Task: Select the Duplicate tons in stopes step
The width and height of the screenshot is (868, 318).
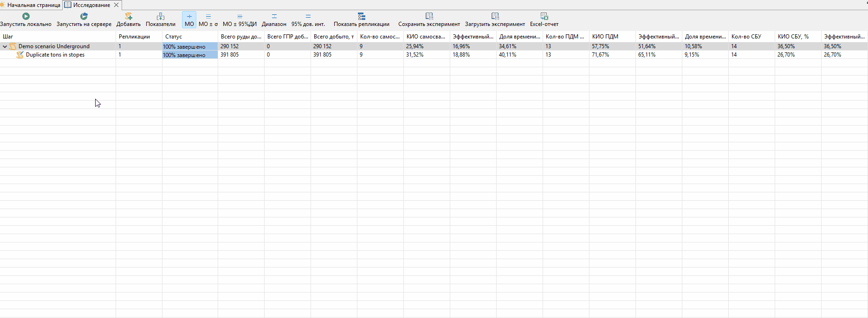Action: click(x=55, y=55)
